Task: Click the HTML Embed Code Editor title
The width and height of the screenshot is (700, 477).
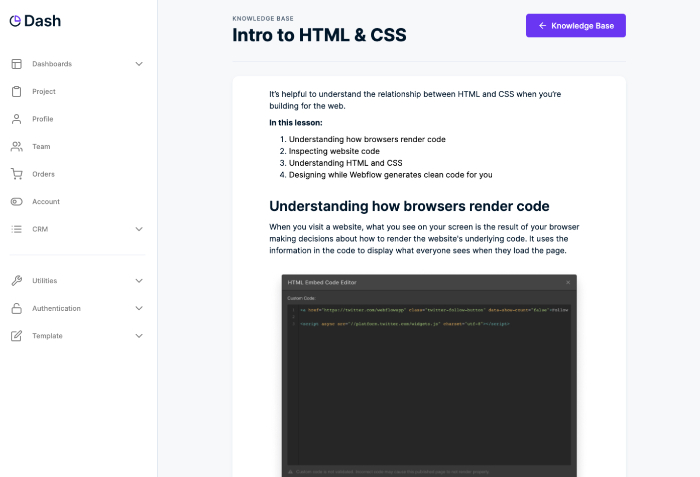Action: [x=322, y=282]
